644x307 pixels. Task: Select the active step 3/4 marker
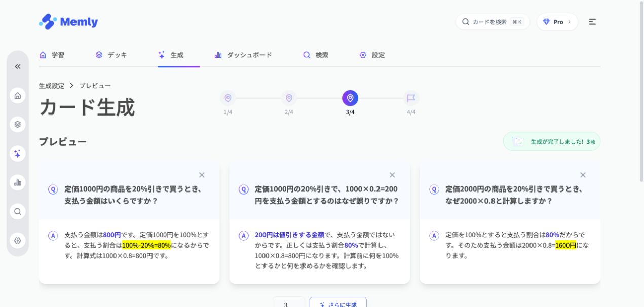click(x=350, y=98)
